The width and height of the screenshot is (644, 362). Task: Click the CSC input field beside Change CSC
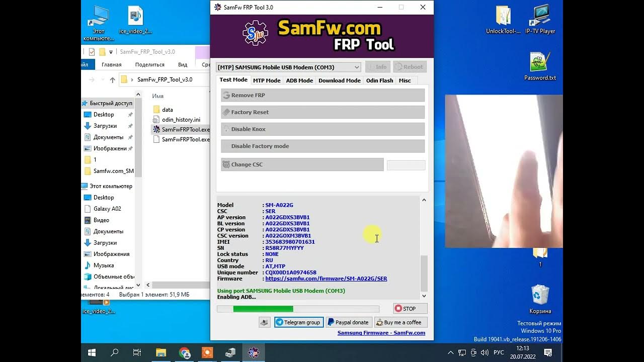click(406, 165)
